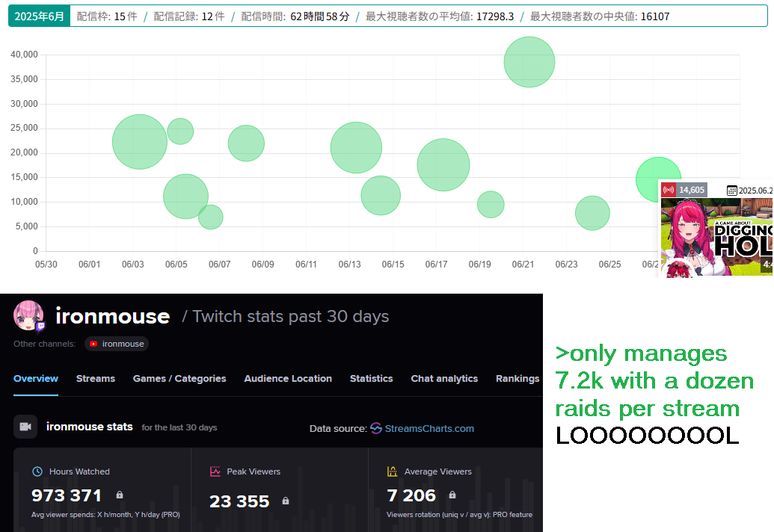
Task: Open ironmouse's round profile avatar
Action: point(28,315)
